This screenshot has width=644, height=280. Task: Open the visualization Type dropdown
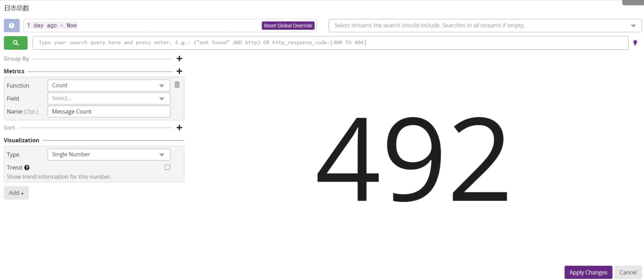pyautogui.click(x=109, y=154)
